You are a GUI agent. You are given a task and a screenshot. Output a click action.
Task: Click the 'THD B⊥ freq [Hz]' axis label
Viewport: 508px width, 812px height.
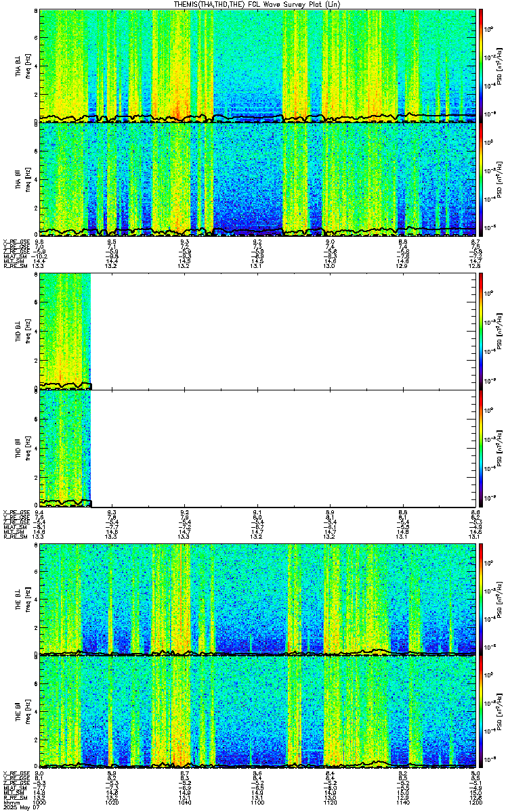click(22, 332)
